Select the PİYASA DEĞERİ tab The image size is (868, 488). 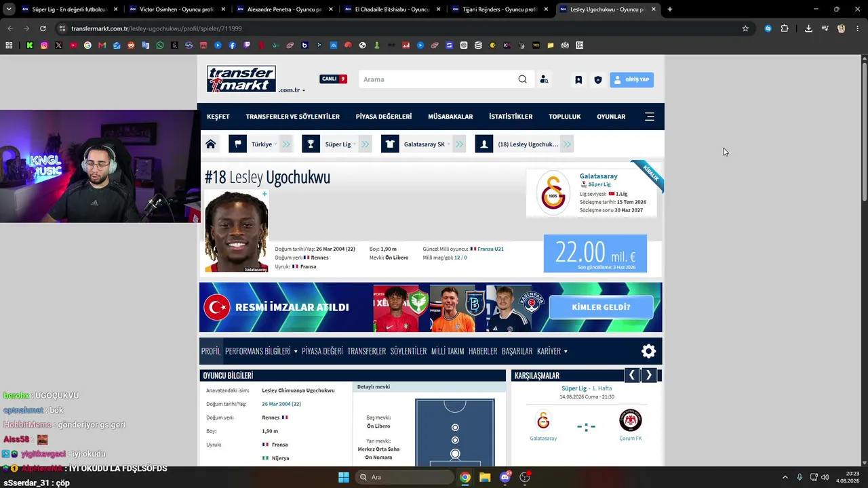click(322, 351)
